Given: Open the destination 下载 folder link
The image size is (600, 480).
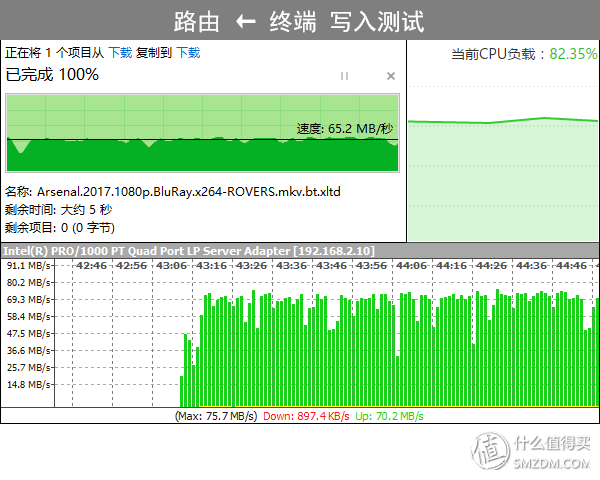Looking at the screenshot, I should (188, 52).
